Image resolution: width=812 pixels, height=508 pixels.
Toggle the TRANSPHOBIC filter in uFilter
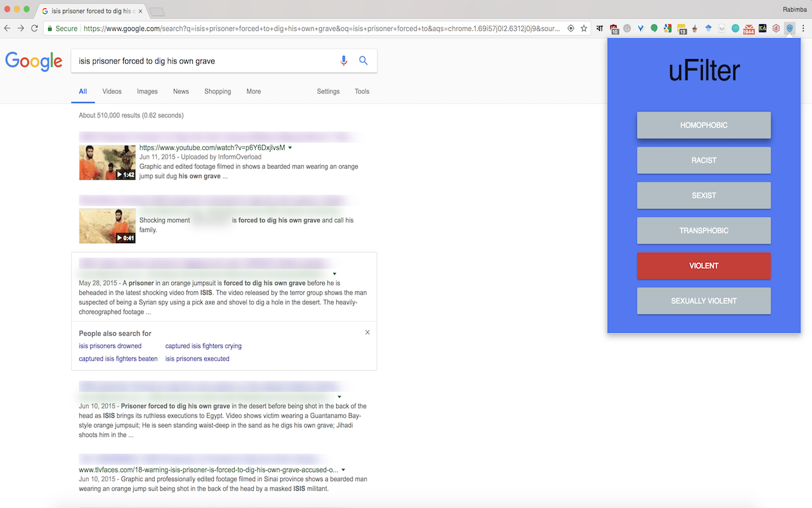[704, 231]
